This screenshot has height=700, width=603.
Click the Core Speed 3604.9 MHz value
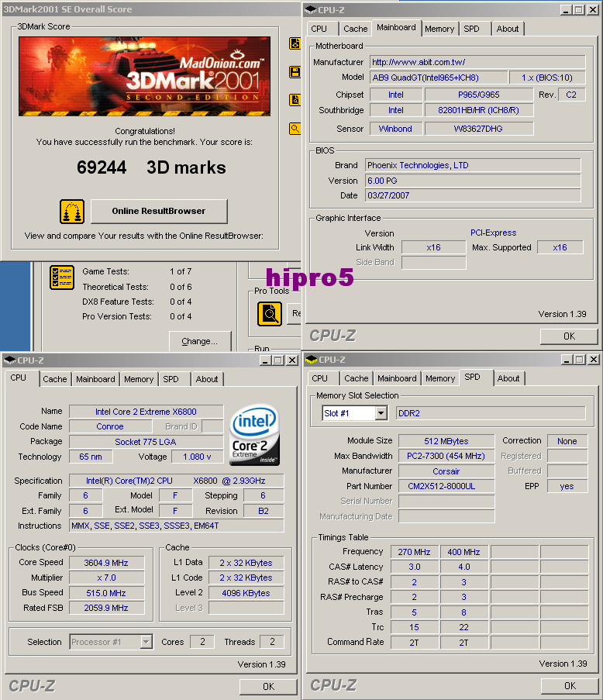106,563
